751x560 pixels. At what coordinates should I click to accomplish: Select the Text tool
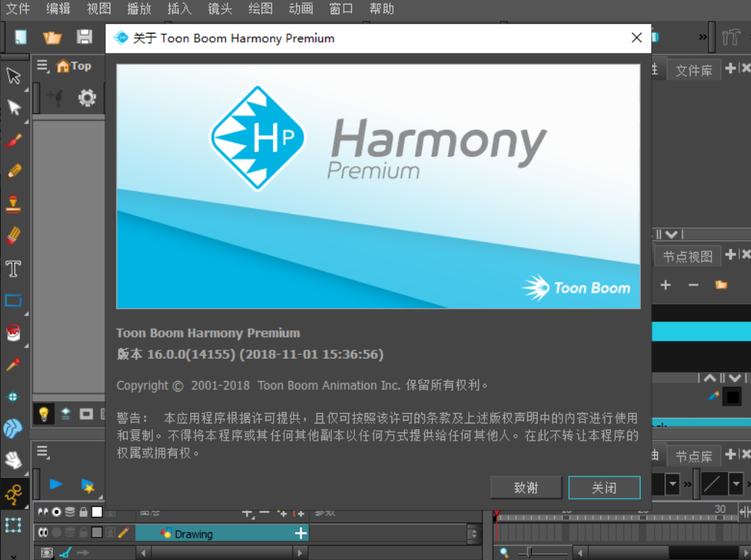pos(13,268)
